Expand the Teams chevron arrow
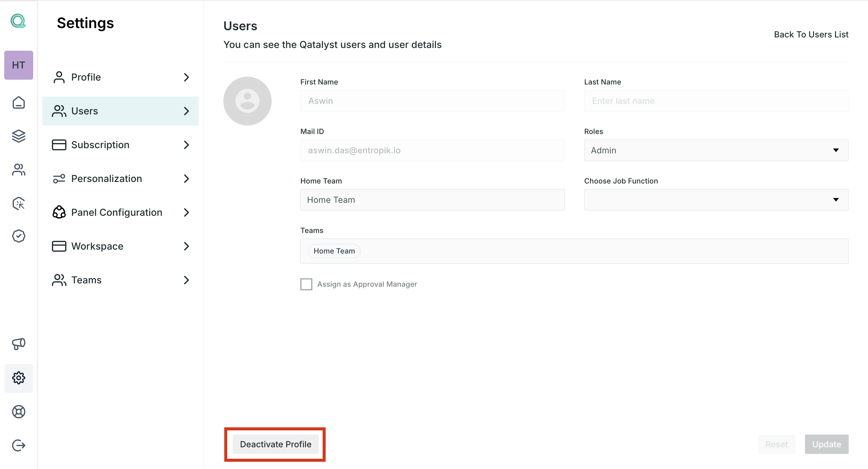The height and width of the screenshot is (469, 868). [186, 280]
